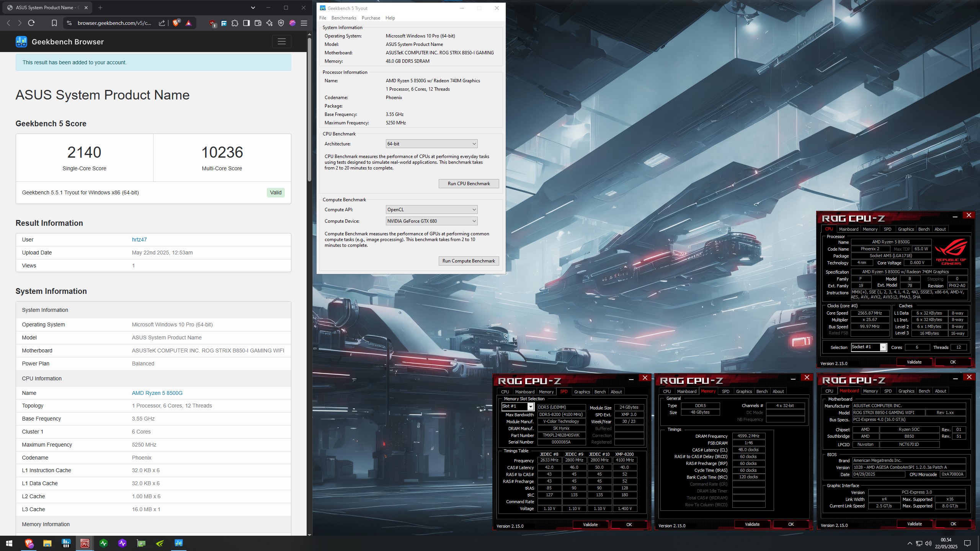
Task: Click the taskbar clock showing 00.54
Action: [946, 543]
